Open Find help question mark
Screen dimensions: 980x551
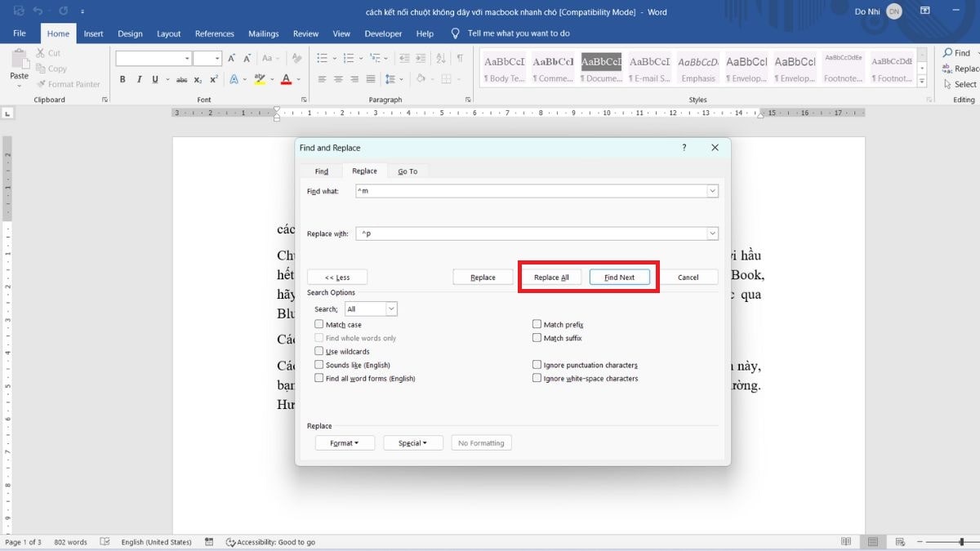684,148
